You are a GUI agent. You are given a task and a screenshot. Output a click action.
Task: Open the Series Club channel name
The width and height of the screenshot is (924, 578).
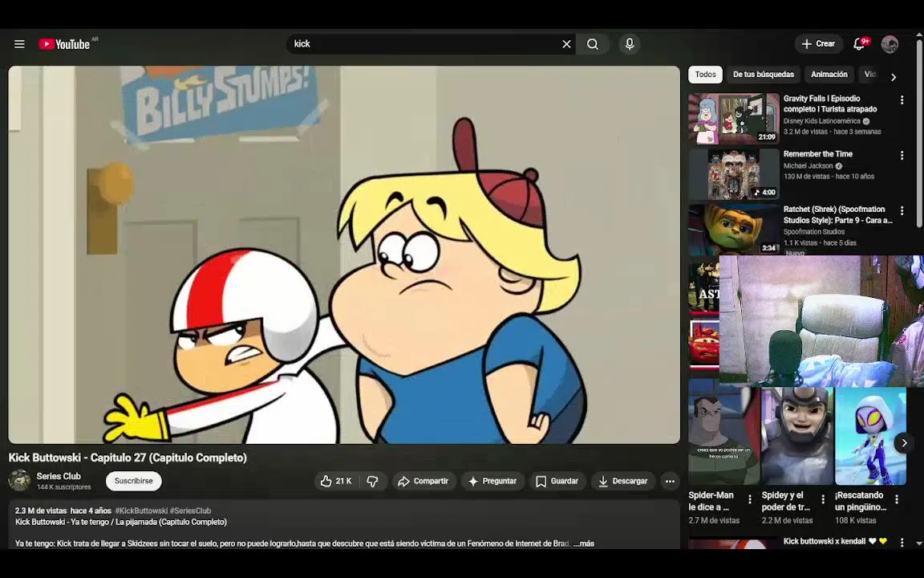[59, 476]
